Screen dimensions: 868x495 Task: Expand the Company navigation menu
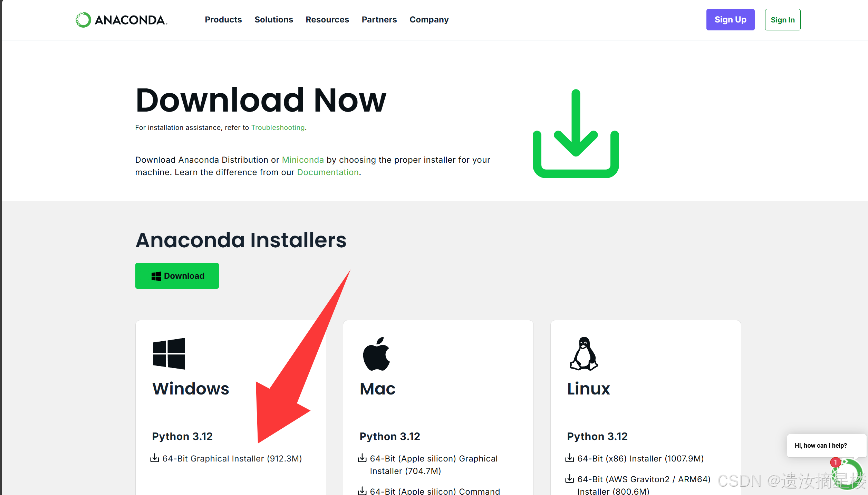429,20
